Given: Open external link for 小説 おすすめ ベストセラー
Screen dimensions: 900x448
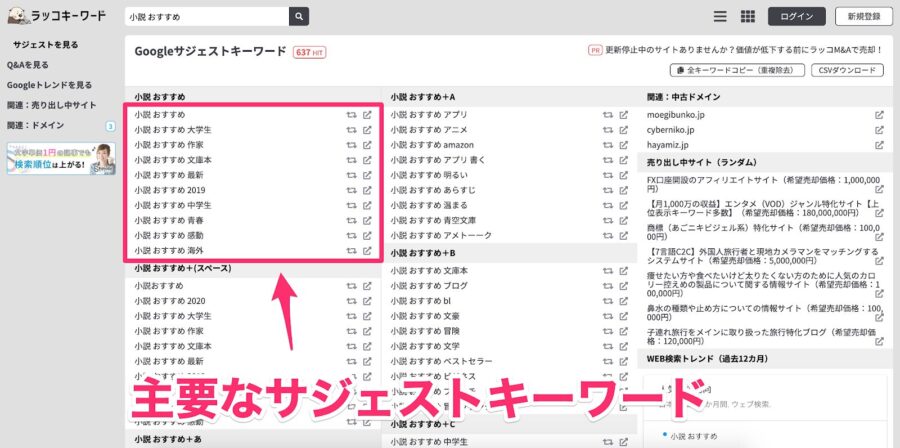Looking at the screenshot, I should (x=624, y=361).
